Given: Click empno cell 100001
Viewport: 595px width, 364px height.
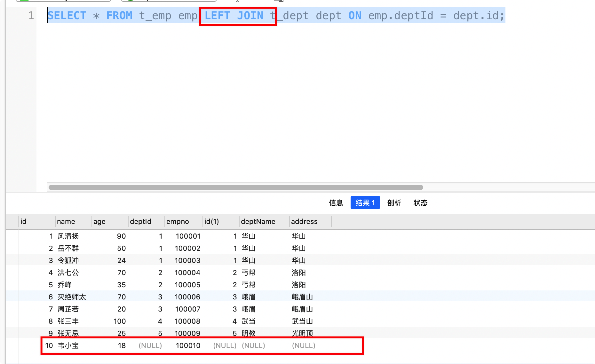Looking at the screenshot, I should 188,236.
